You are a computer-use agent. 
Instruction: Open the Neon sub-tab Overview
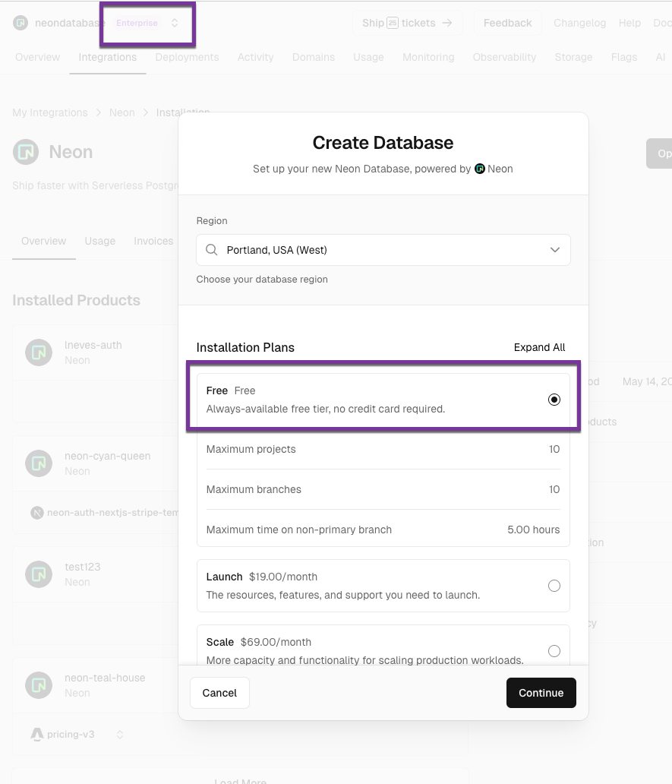pyautogui.click(x=43, y=241)
